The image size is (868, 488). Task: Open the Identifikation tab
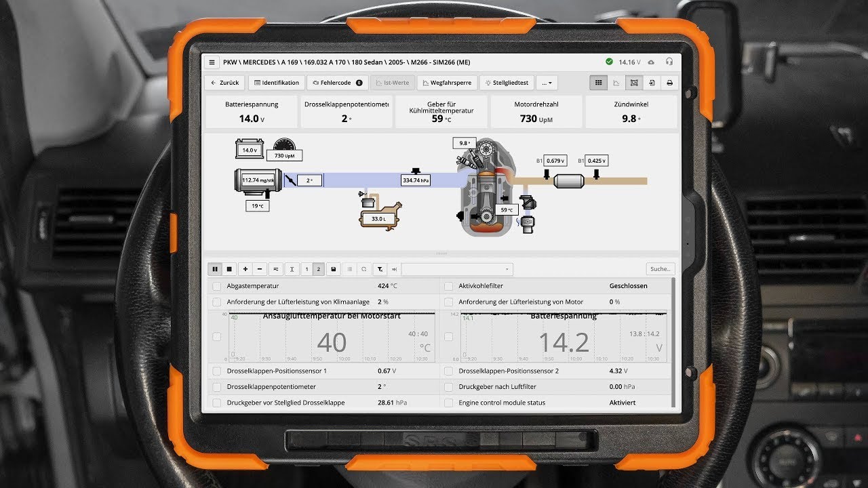point(276,83)
